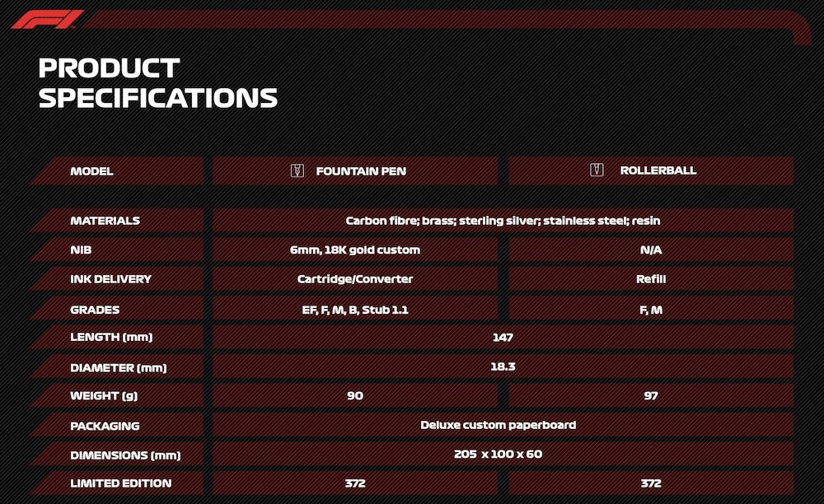The height and width of the screenshot is (504, 824).
Task: Click the red F1 logo
Action: pyautogui.click(x=47, y=20)
